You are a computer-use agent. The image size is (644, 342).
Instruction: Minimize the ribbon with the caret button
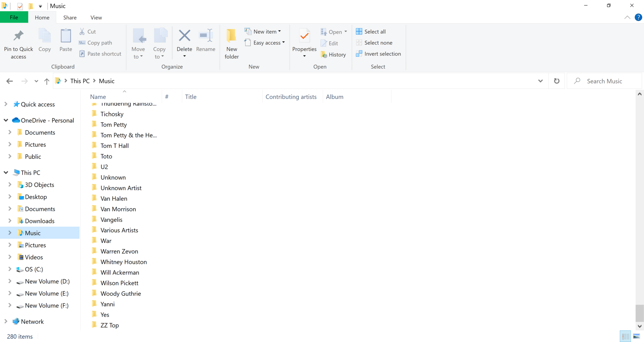(627, 17)
